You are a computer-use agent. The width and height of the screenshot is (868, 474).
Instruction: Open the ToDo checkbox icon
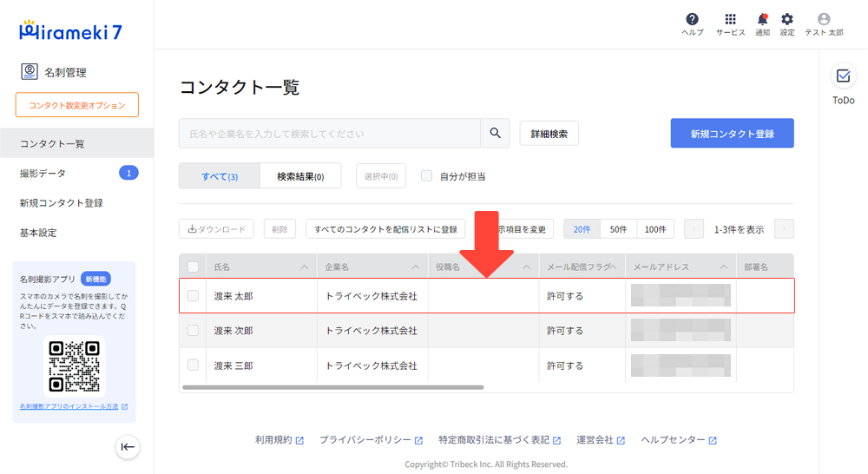[843, 76]
